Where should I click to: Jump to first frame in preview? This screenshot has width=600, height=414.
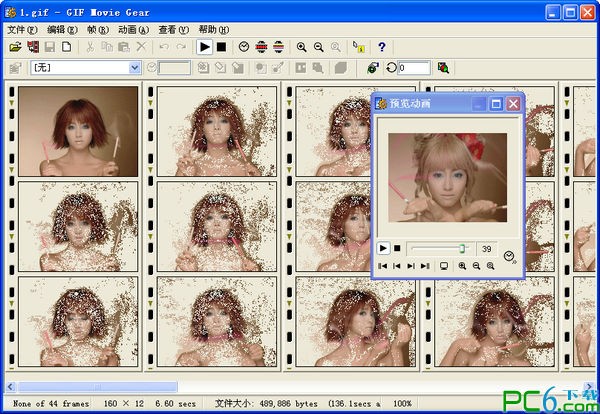pyautogui.click(x=382, y=266)
